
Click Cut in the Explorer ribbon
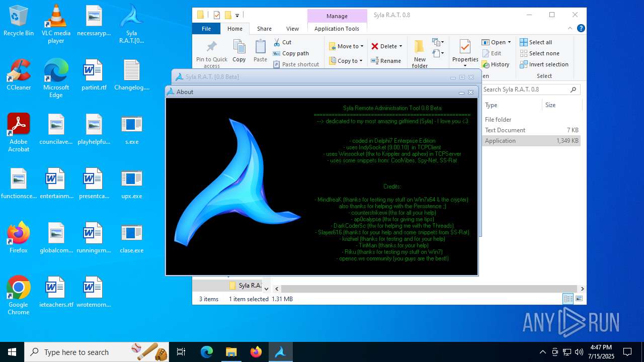tap(282, 42)
